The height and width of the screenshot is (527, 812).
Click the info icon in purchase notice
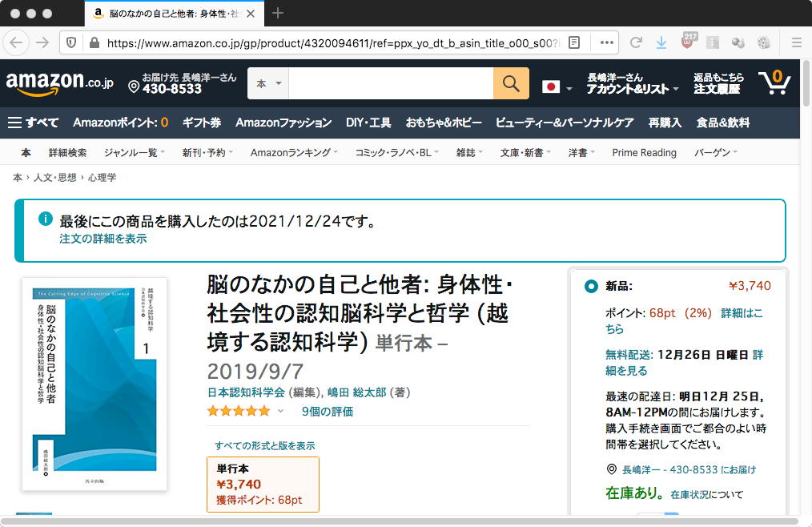46,219
